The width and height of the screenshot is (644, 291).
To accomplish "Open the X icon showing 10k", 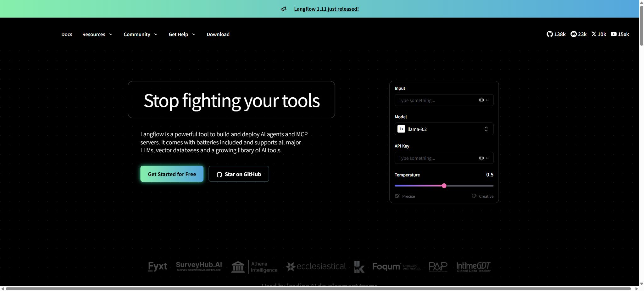I will point(594,34).
